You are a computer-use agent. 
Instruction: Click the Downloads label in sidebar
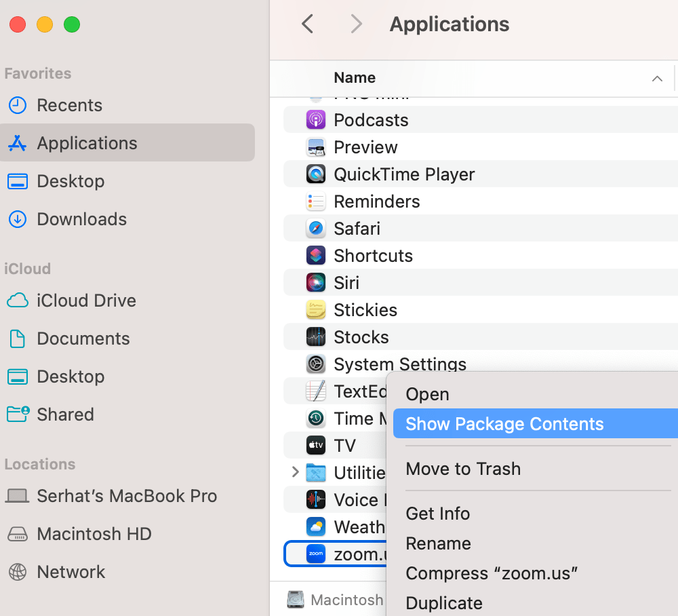pyautogui.click(x=82, y=219)
